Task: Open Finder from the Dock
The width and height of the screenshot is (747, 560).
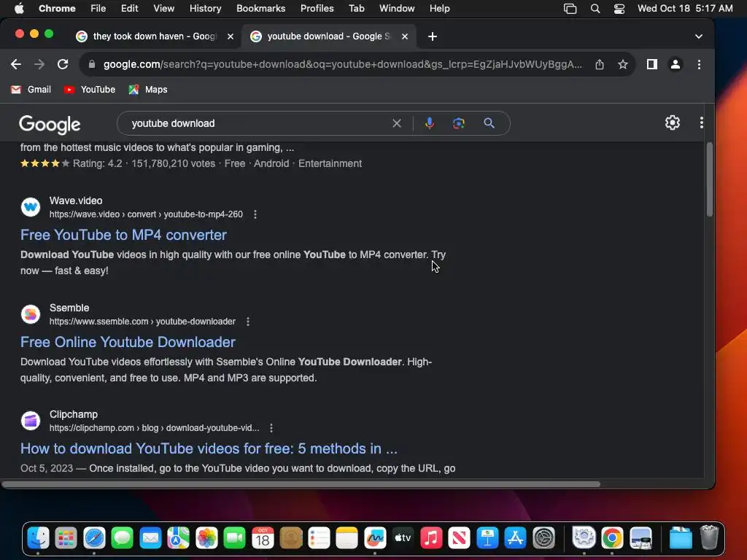Action: click(38, 539)
